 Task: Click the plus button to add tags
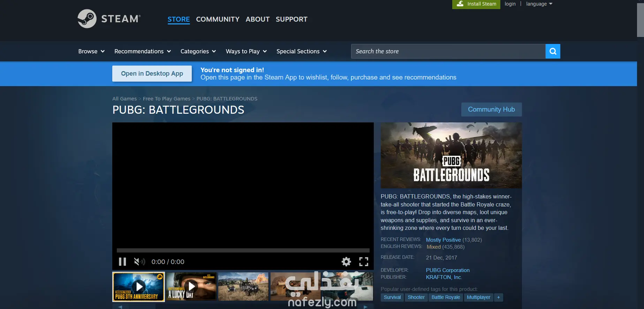coord(499,297)
